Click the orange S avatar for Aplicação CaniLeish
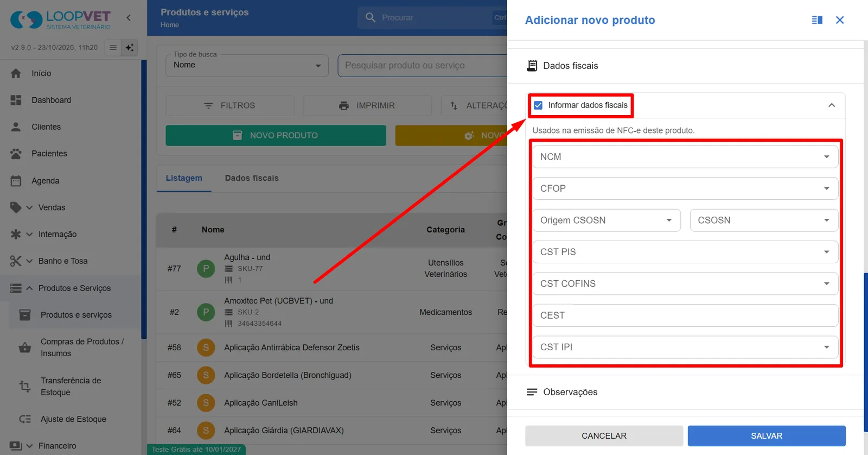 [206, 403]
